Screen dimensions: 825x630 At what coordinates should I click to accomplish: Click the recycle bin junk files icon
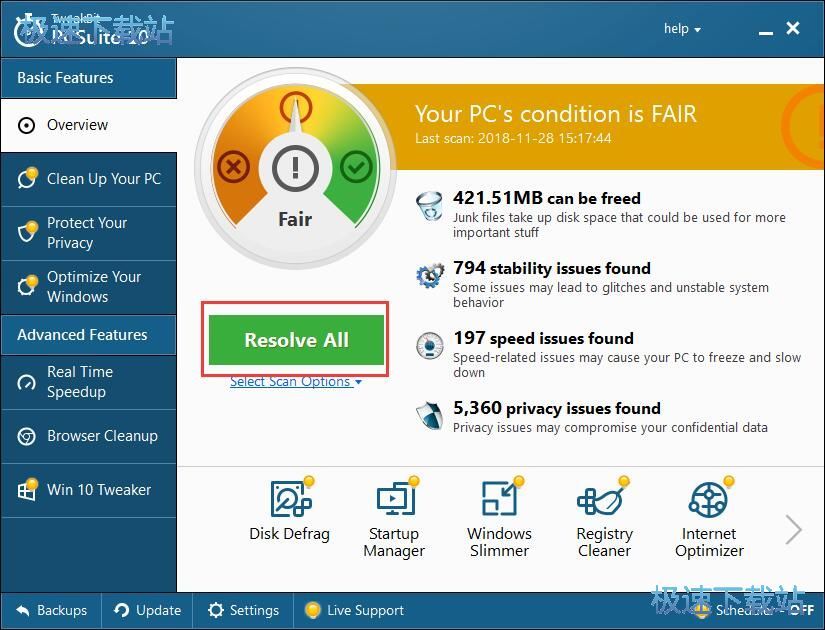click(429, 206)
